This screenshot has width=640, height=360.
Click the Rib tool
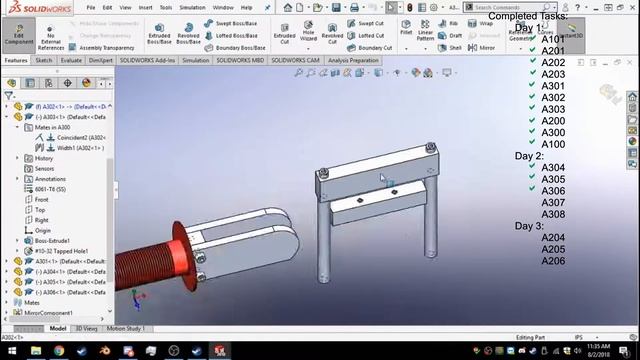pyautogui.click(x=448, y=23)
